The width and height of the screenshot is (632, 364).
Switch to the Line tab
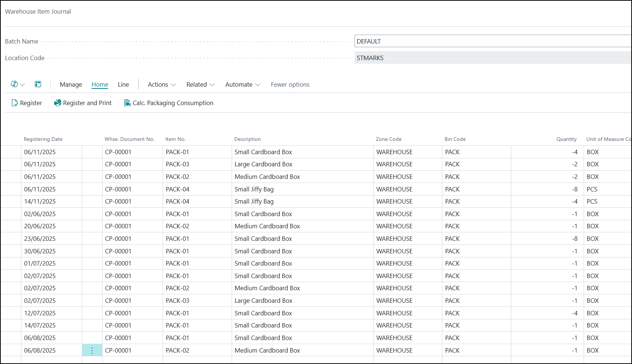(123, 84)
